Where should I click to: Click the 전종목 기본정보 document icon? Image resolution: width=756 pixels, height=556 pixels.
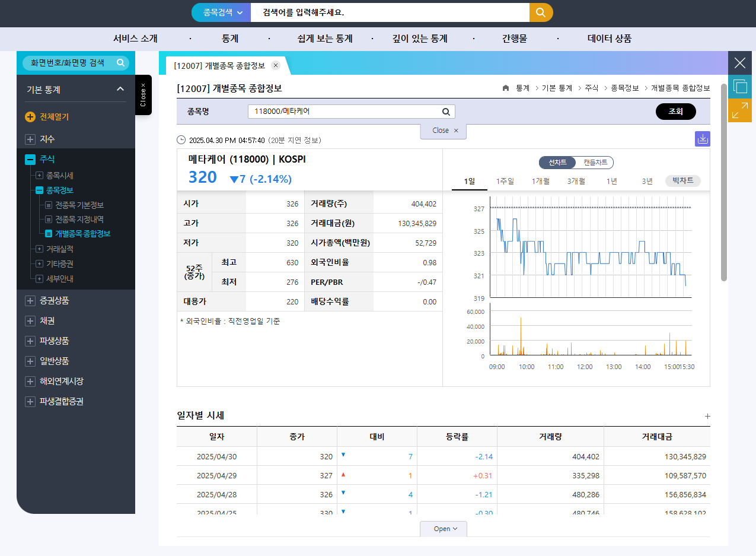coord(49,205)
